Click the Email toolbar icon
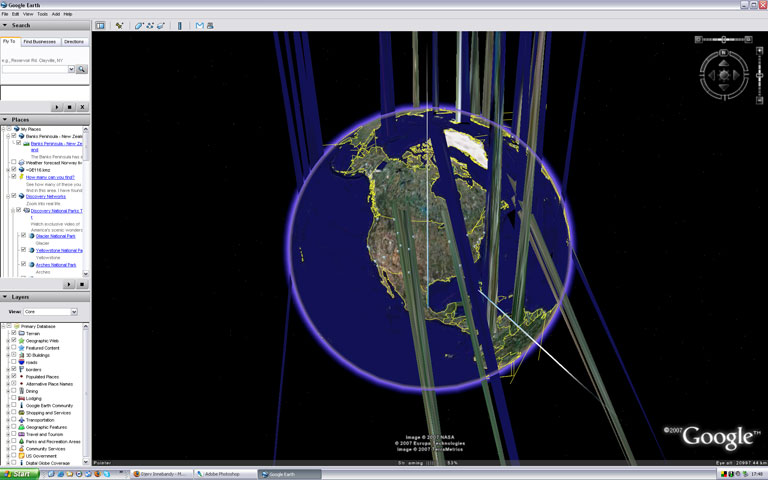Image resolution: width=768 pixels, height=480 pixels. point(199,25)
